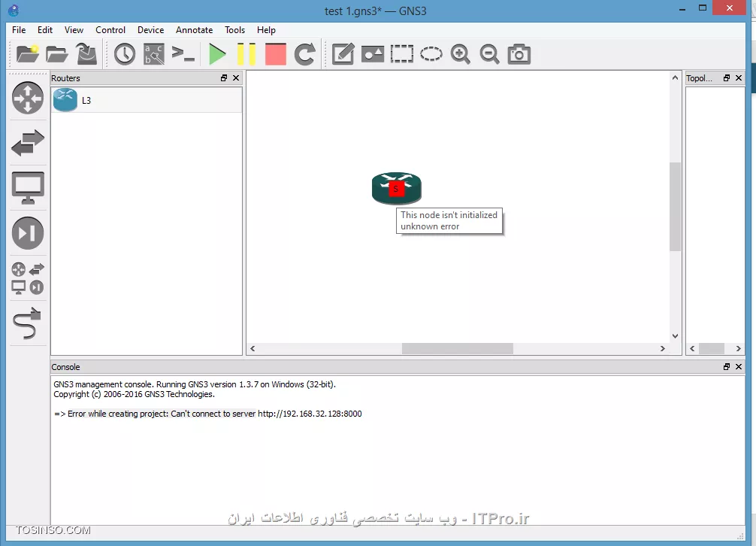Screen dimensions: 756x546
Task: Click the canvas scroll left arrow
Action: (x=253, y=348)
